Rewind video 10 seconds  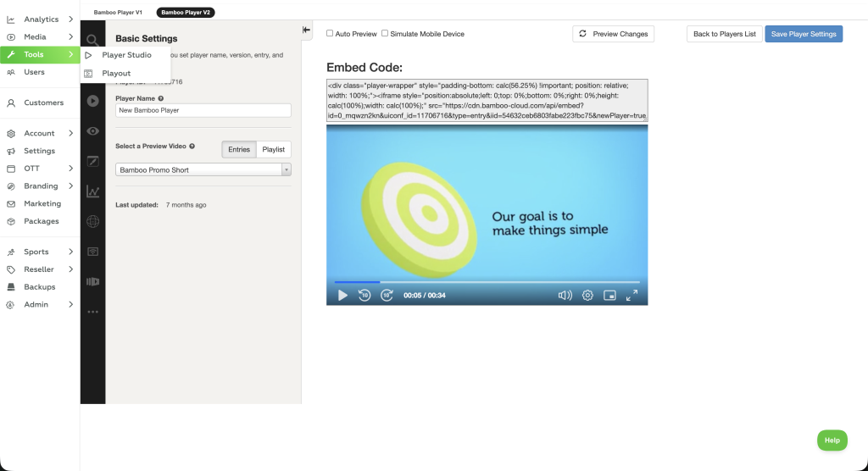[364, 296]
